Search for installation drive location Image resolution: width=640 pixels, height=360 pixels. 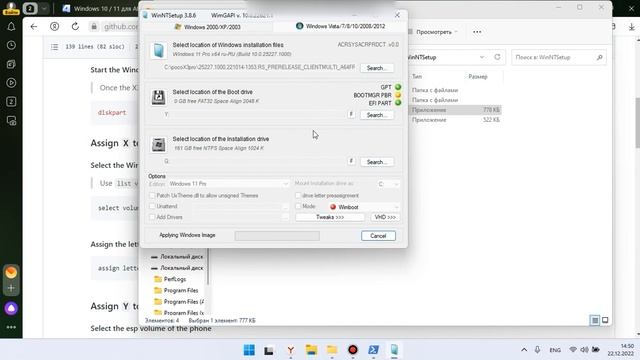pos(377,162)
